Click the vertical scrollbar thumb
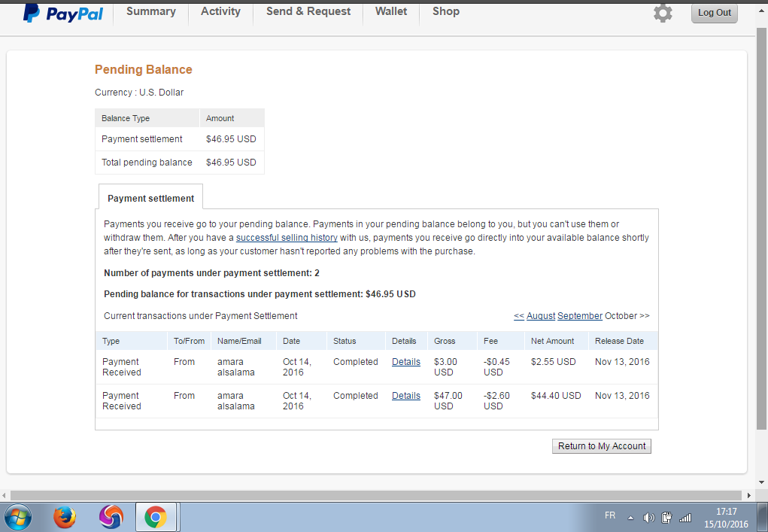This screenshot has height=532, width=768. click(762, 229)
